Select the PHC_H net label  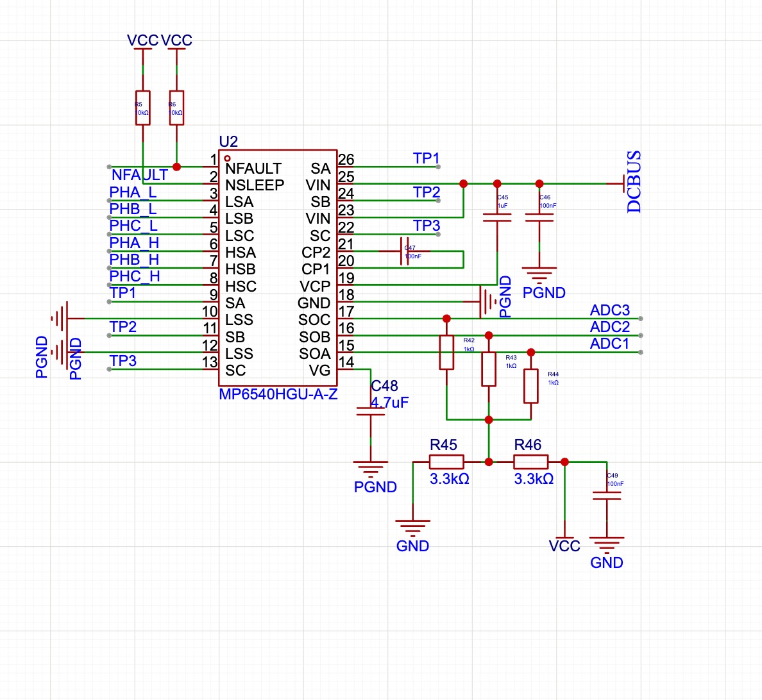click(134, 276)
